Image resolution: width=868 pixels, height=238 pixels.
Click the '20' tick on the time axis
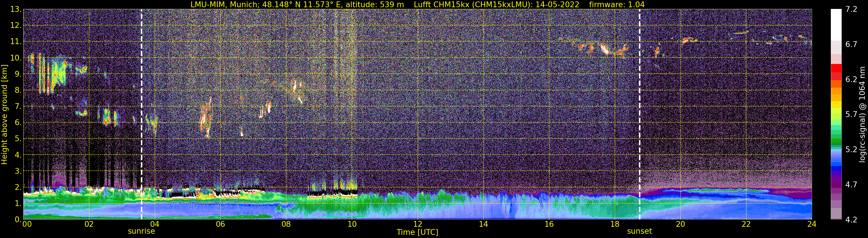click(680, 224)
